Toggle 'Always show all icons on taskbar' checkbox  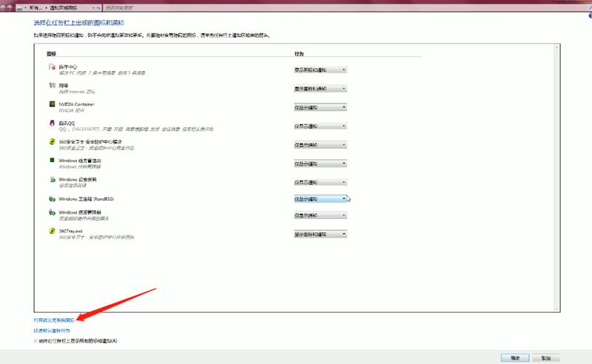34,341
